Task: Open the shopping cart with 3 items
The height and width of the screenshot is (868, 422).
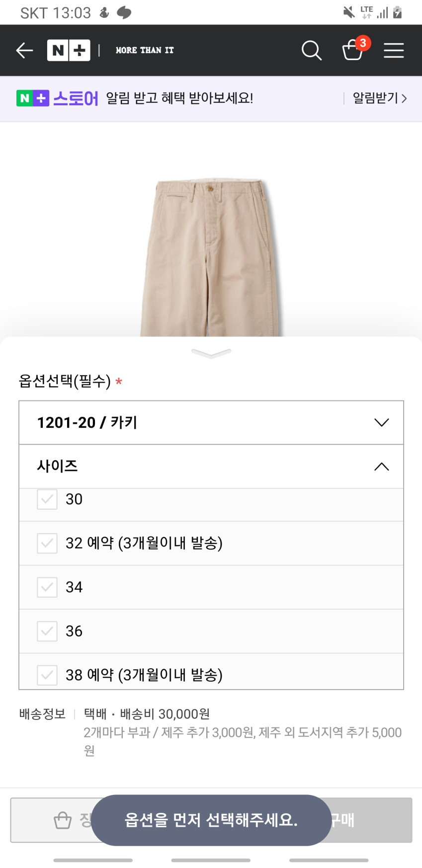Action: pos(353,50)
